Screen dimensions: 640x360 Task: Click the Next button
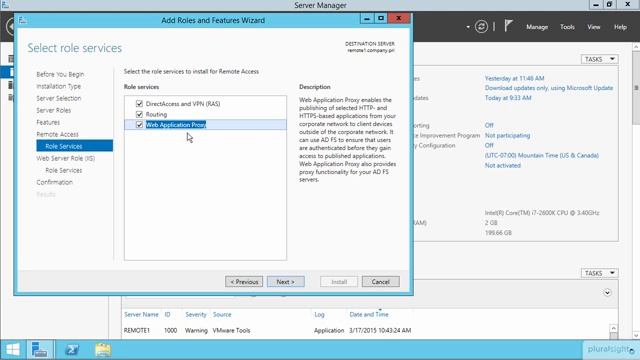point(286,282)
